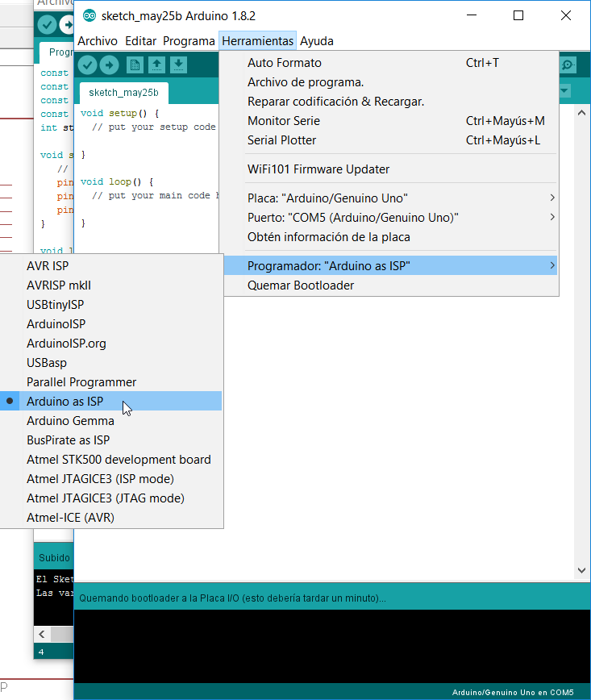Open the Archivo menu

pyautogui.click(x=98, y=41)
